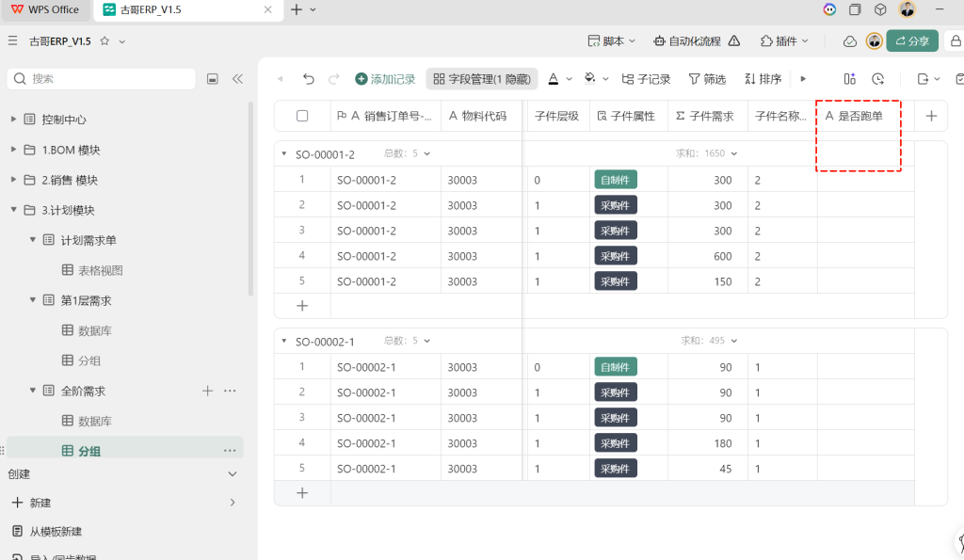964x560 pixels.
Task: Expand the 控制中心 tree item
Action: click(x=13, y=120)
